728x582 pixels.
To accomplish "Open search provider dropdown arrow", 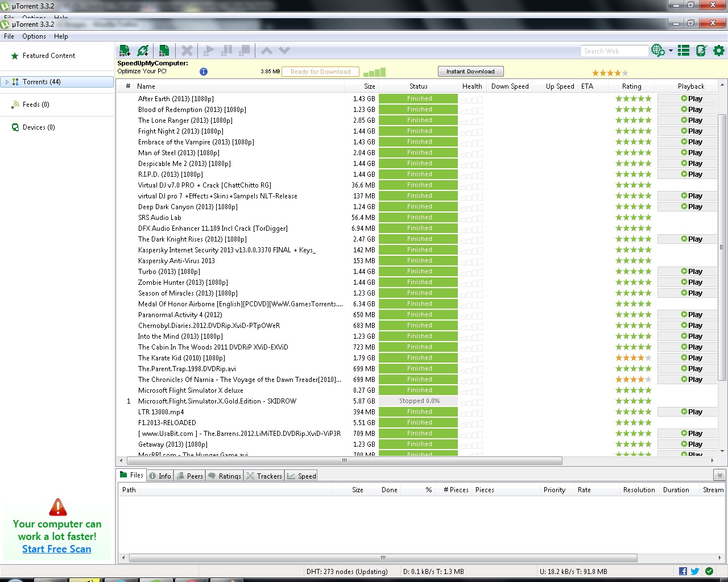I will pos(671,51).
